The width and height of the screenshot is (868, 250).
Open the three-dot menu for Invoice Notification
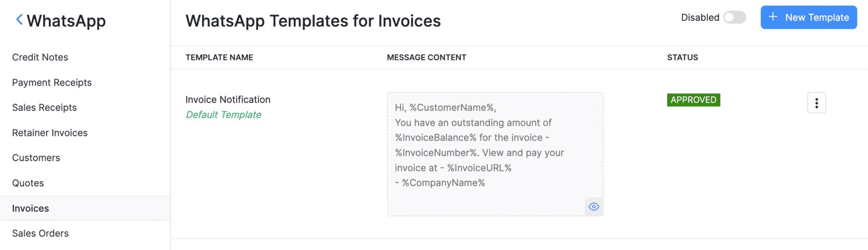pyautogui.click(x=816, y=103)
